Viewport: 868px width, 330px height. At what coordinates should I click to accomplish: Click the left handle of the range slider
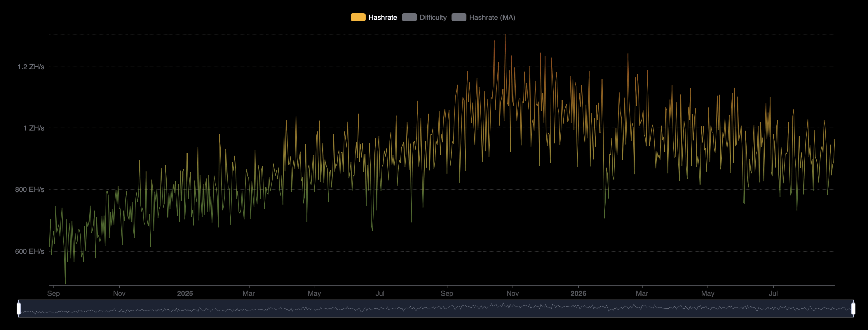(19, 309)
